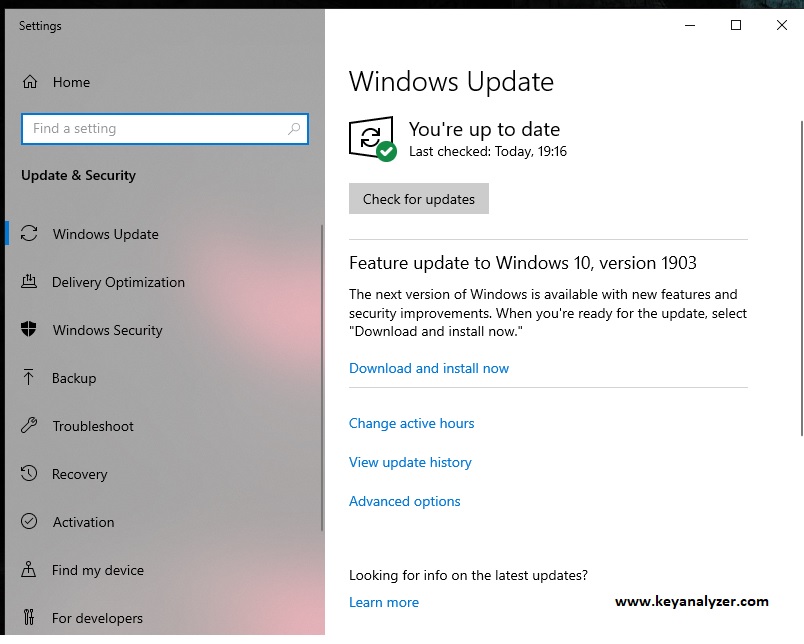This screenshot has width=804, height=644.
Task: Open the Home settings page
Action: tap(71, 82)
